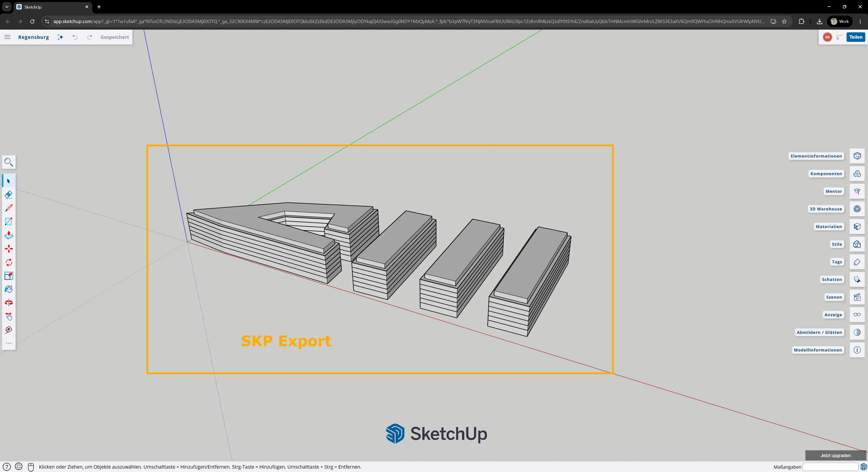Click the install app icon in address bar

(773, 21)
